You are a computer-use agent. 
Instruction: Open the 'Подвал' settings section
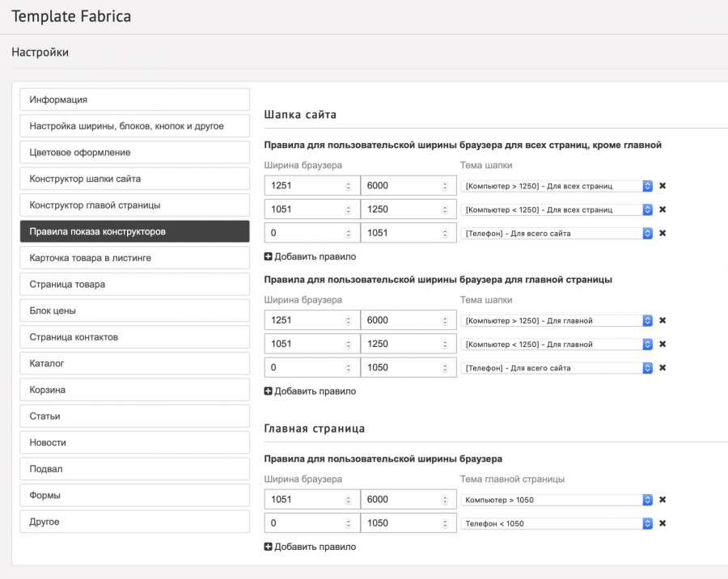[x=134, y=469]
